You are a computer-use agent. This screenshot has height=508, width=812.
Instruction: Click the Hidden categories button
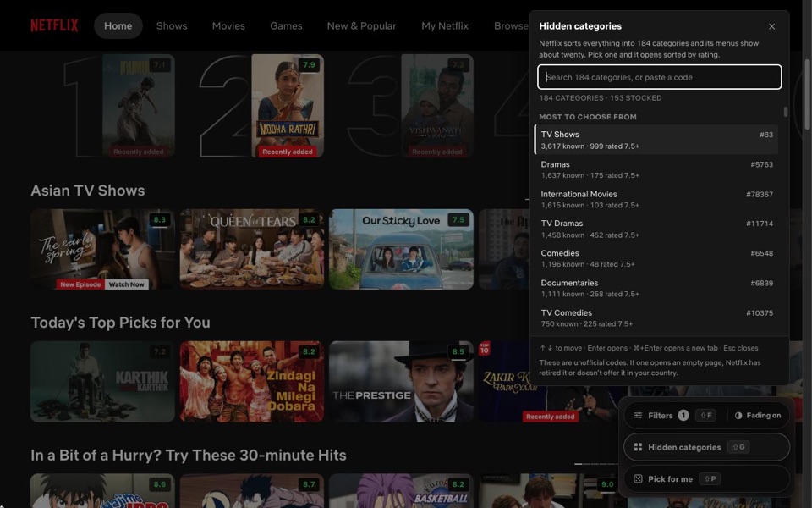tap(707, 447)
